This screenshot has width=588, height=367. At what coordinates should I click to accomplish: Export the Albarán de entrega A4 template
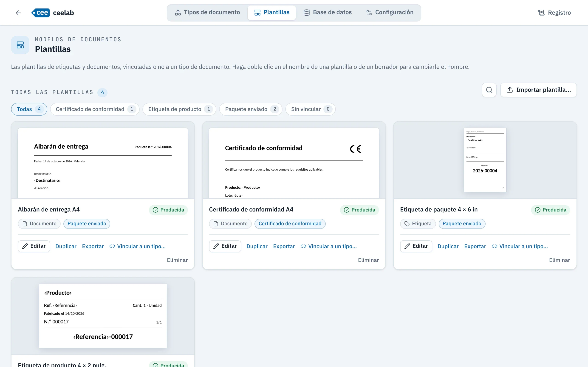[93, 246]
